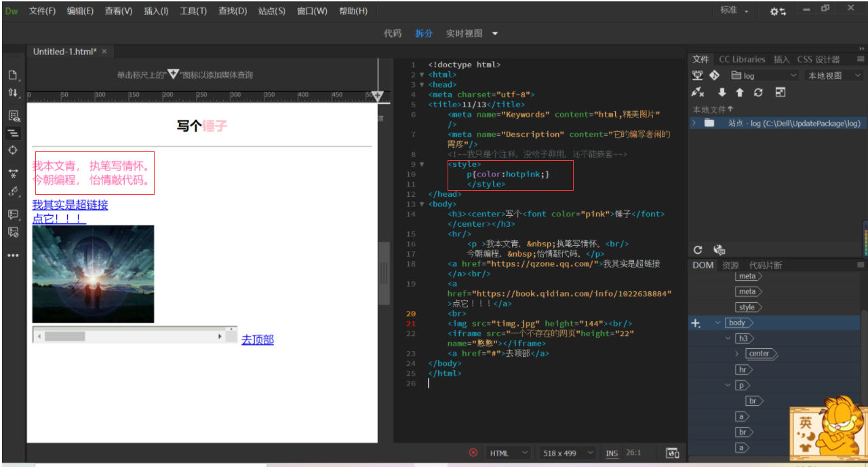Open the 站点(S) menu
The width and height of the screenshot is (868, 467).
[272, 11]
